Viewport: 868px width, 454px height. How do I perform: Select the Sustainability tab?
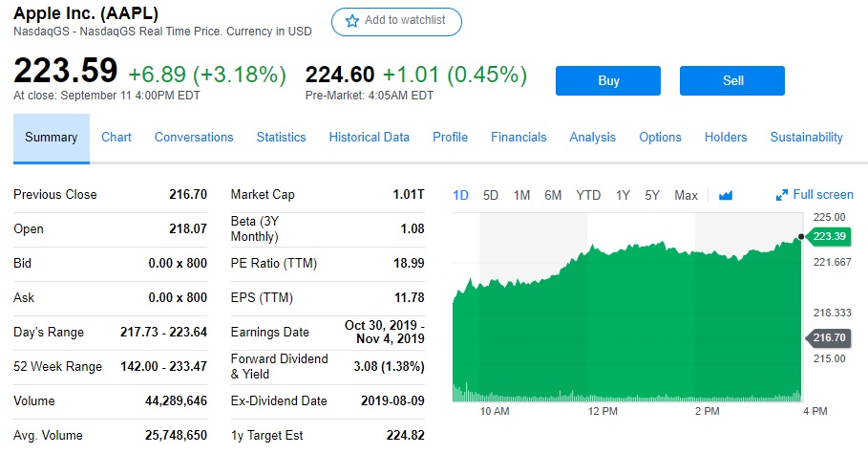pyautogui.click(x=806, y=138)
